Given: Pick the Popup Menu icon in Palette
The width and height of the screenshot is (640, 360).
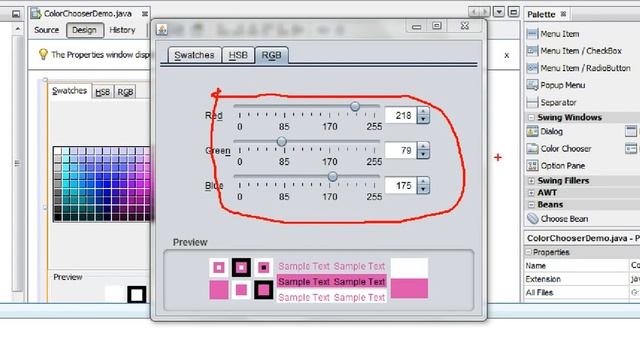Looking at the screenshot, I should 532,85.
